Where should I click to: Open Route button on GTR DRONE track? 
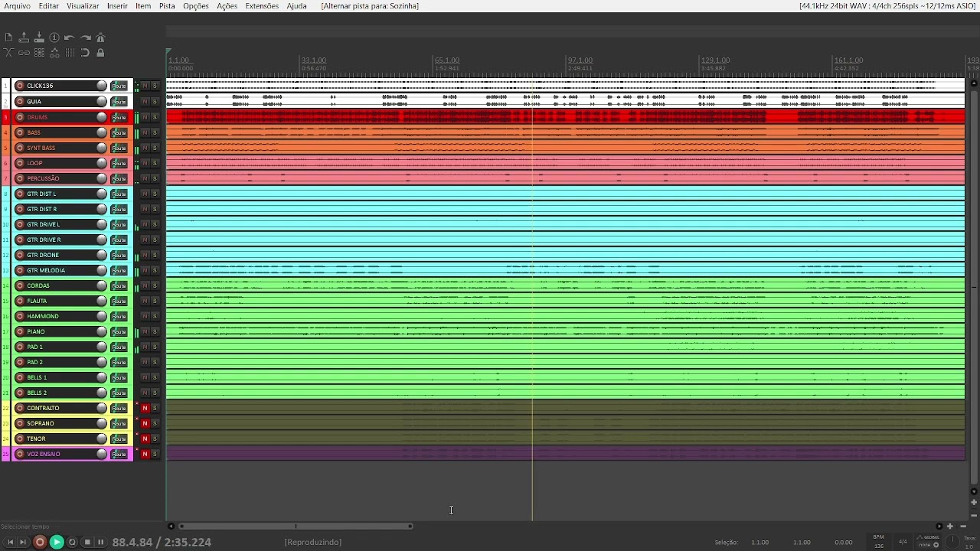click(x=119, y=255)
